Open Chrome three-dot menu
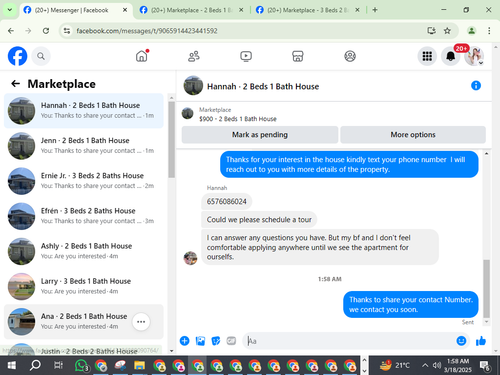The height and width of the screenshot is (375, 500). (489, 31)
